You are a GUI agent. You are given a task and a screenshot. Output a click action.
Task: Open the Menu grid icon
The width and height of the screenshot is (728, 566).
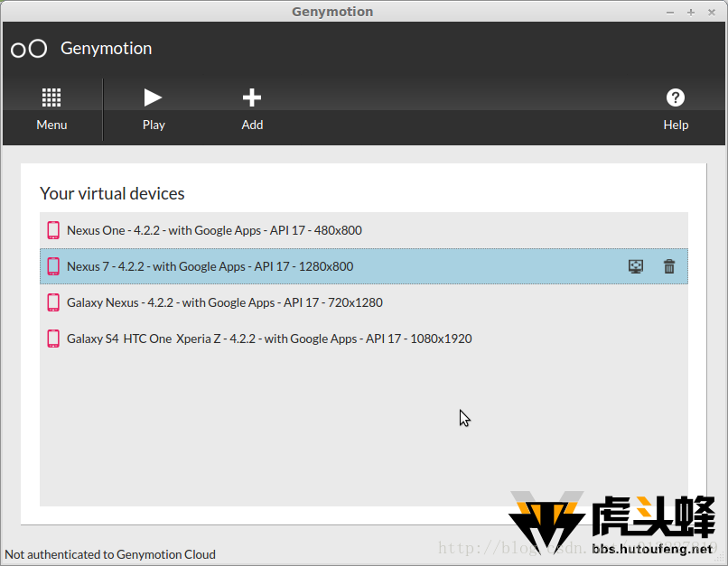(51, 97)
